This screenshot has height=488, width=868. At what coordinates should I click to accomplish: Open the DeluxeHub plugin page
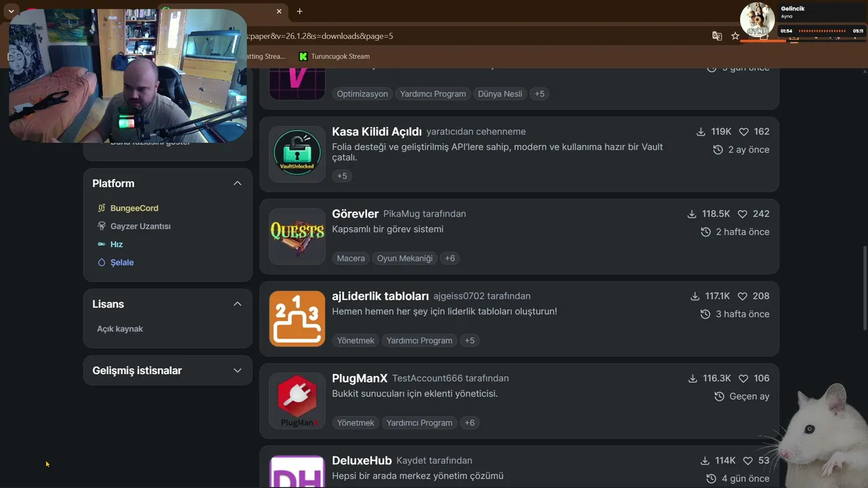362,461
